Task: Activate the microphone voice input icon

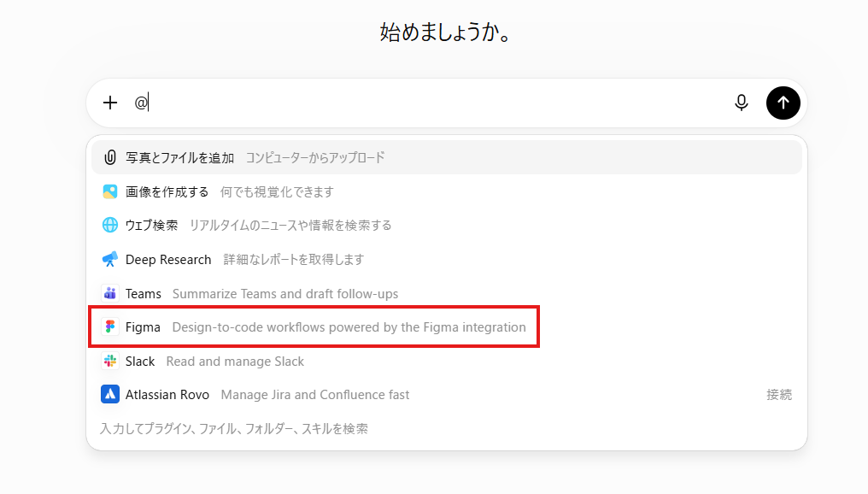Action: 742,103
